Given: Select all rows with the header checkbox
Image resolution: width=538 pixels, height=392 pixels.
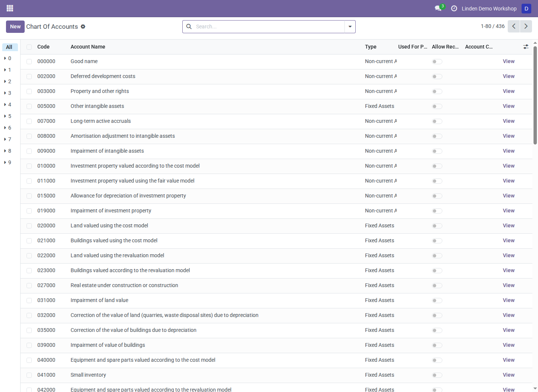Looking at the screenshot, I should pyautogui.click(x=29, y=47).
